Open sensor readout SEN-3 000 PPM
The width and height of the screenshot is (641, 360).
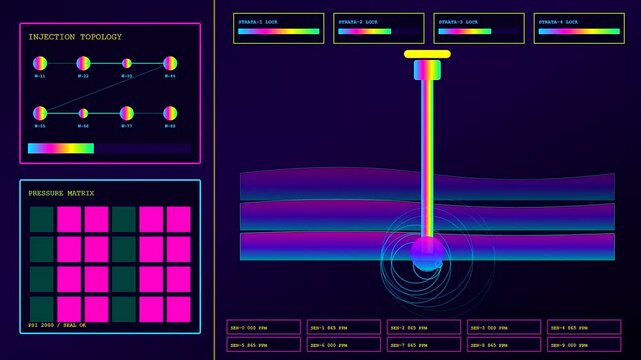pyautogui.click(x=504, y=327)
